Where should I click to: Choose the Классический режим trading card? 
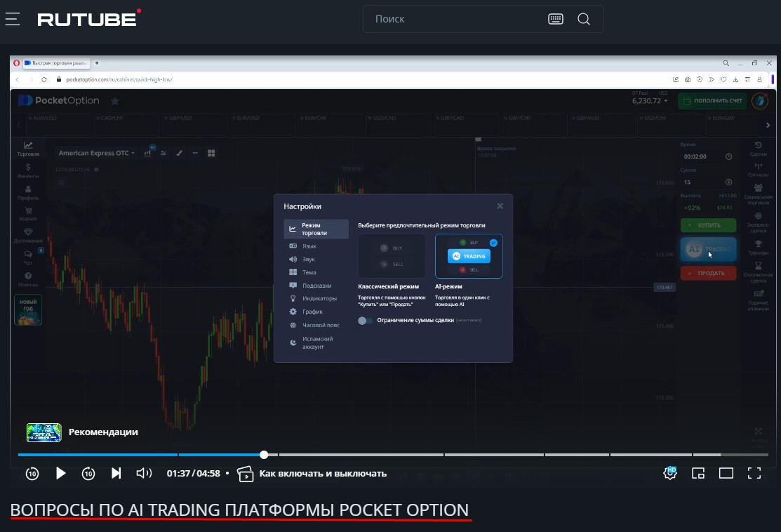[392, 256]
